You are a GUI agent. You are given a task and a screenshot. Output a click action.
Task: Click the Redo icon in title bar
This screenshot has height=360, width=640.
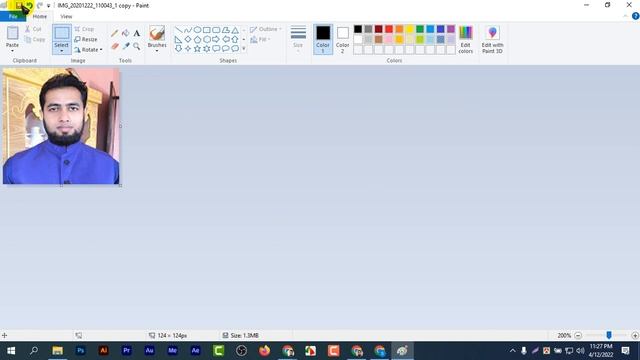[x=40, y=6]
